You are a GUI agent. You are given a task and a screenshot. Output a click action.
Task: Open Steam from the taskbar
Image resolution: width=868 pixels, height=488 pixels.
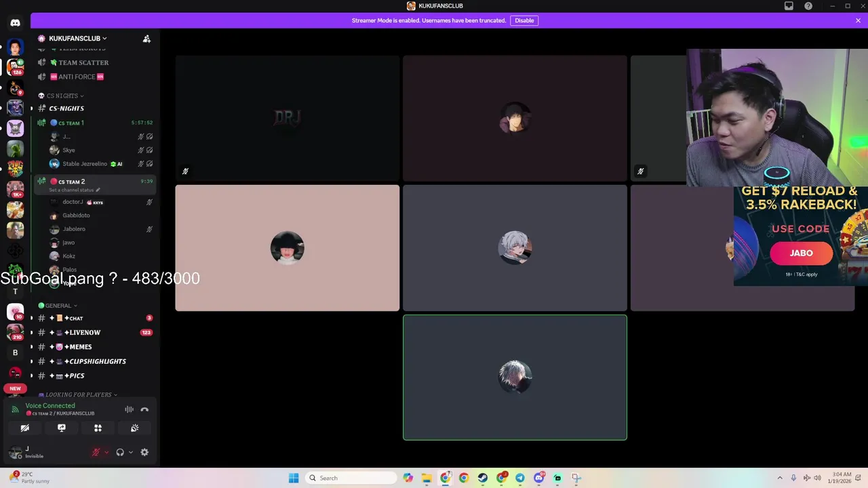[482, 478]
